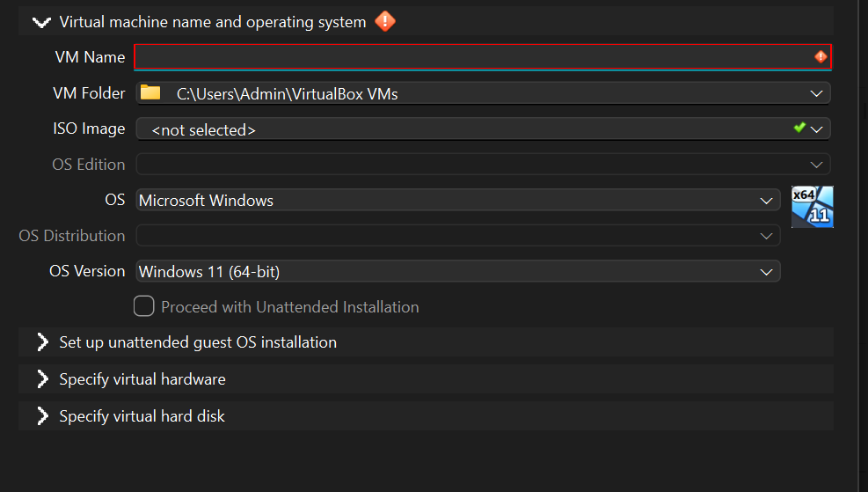Collapse Virtual machine name and operating system section
The height and width of the screenshot is (492, 868).
41,22
